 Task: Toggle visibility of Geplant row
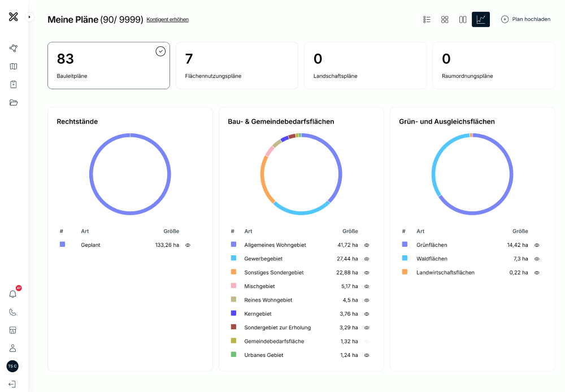[188, 245]
